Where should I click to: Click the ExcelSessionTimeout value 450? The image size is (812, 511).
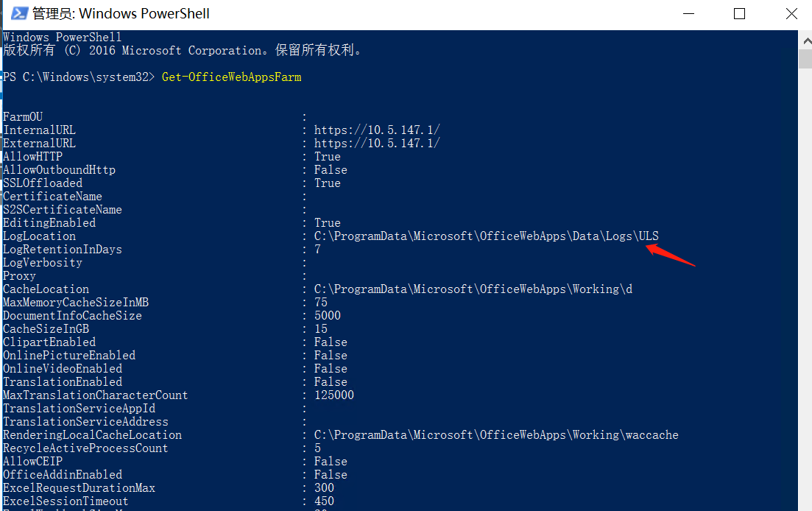click(324, 501)
